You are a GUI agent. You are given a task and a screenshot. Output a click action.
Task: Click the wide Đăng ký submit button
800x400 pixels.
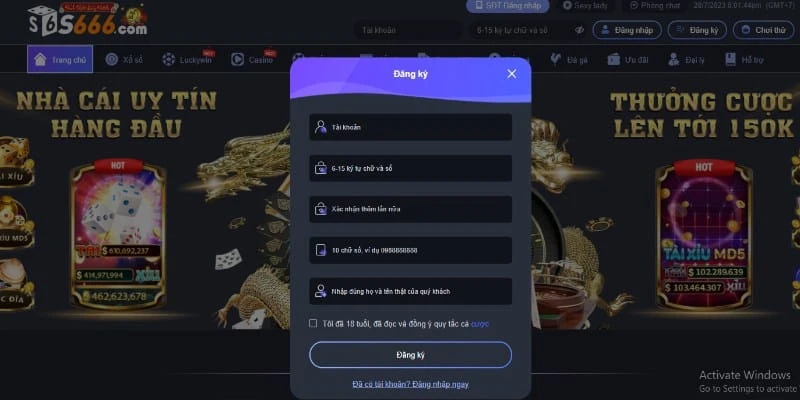pyautogui.click(x=410, y=355)
